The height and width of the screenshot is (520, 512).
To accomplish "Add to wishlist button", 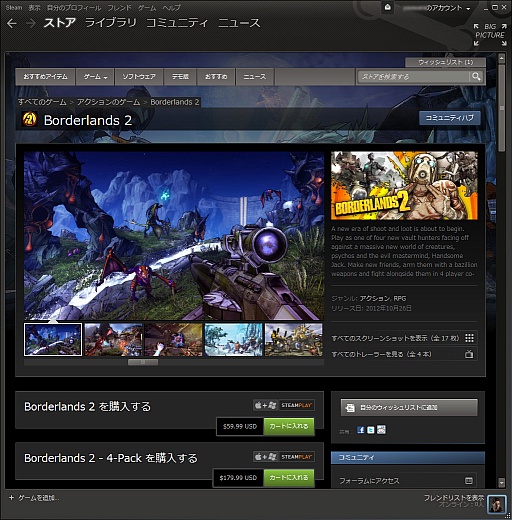I will [409, 407].
